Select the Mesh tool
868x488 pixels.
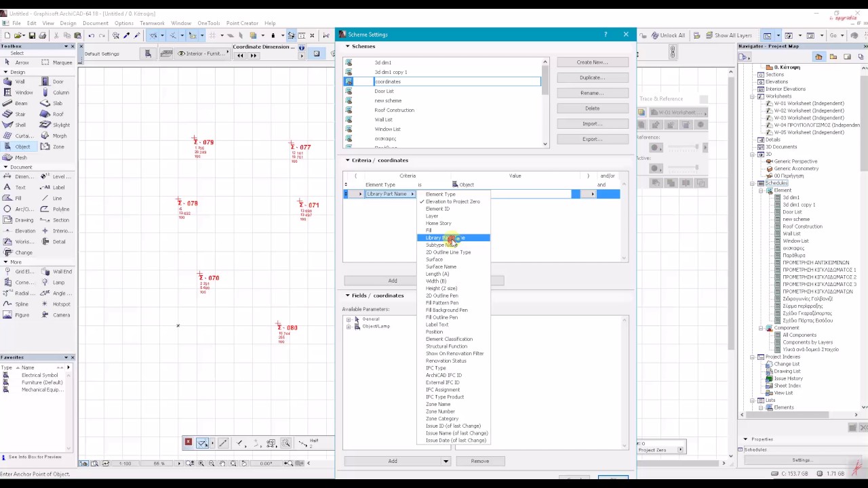[16, 157]
